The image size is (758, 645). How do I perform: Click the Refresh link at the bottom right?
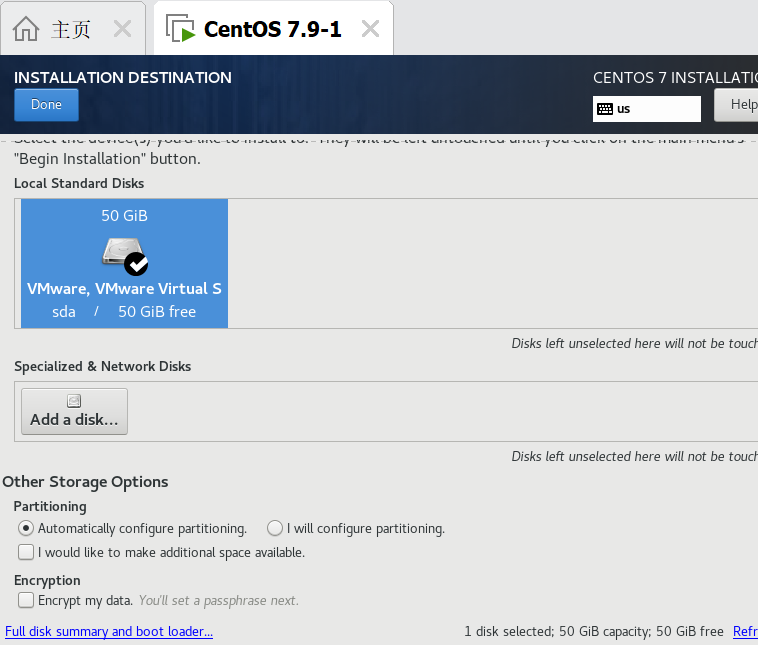(x=745, y=631)
